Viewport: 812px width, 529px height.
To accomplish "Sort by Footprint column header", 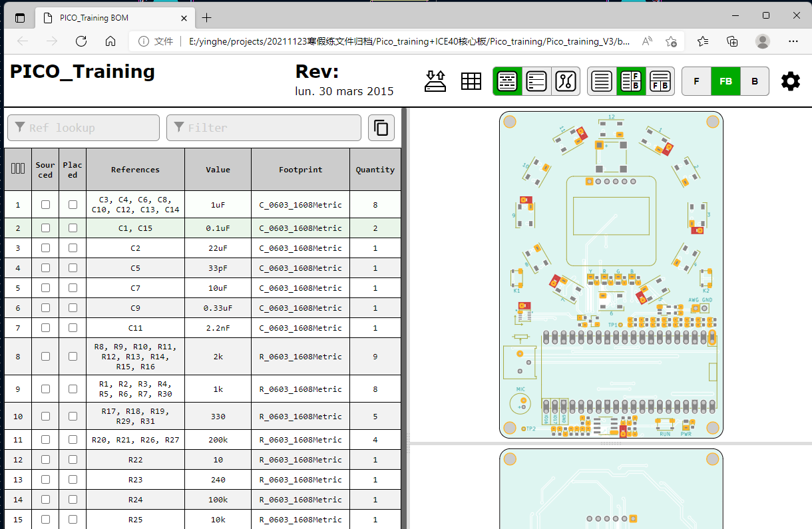I will tap(300, 169).
